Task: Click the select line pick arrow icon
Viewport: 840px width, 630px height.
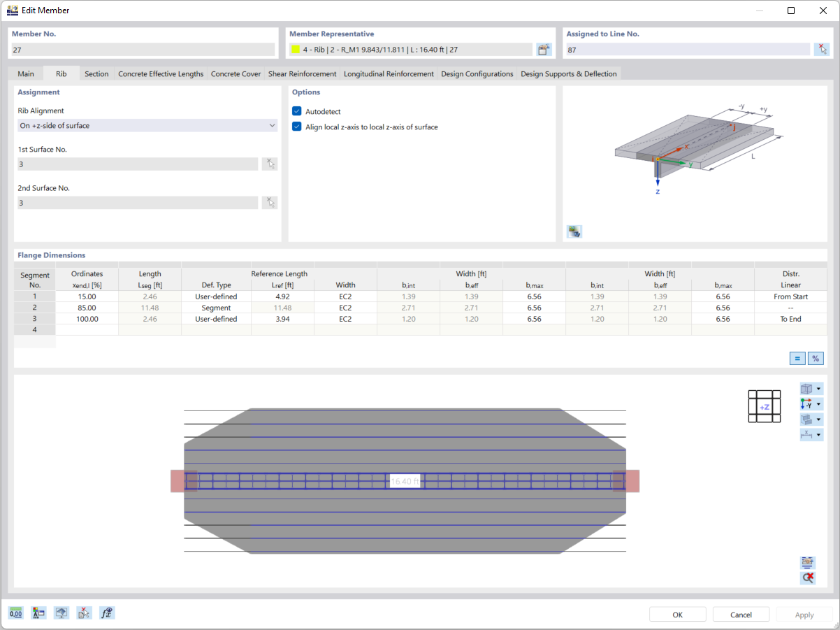Action: coord(822,49)
